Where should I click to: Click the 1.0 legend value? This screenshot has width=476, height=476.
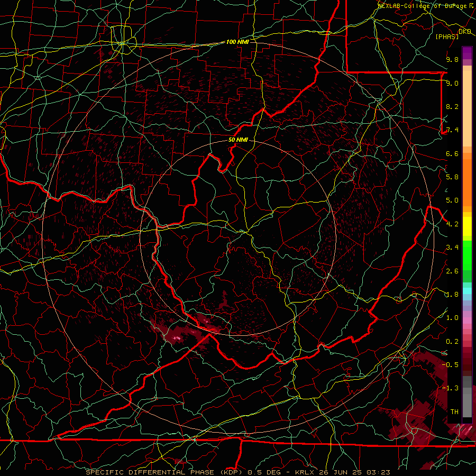(452, 318)
